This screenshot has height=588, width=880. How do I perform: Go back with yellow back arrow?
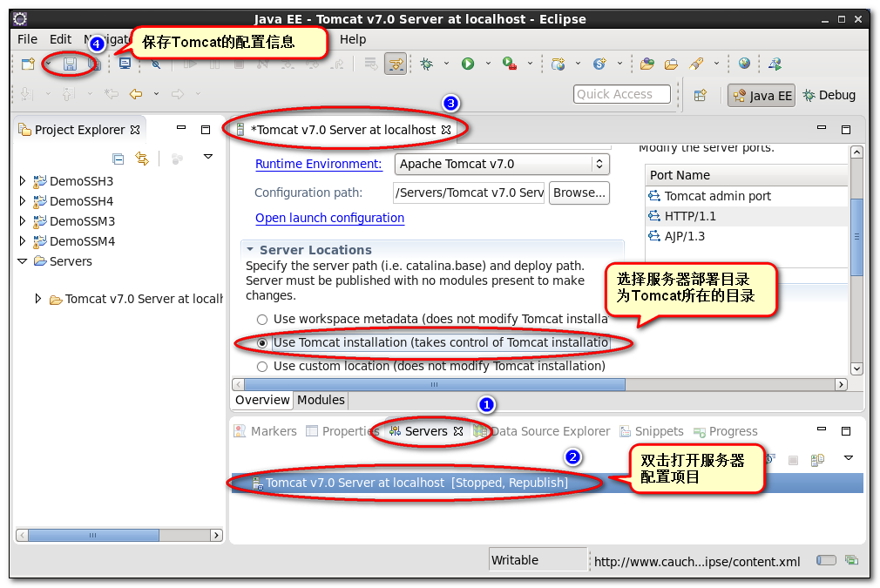pyautogui.click(x=136, y=94)
